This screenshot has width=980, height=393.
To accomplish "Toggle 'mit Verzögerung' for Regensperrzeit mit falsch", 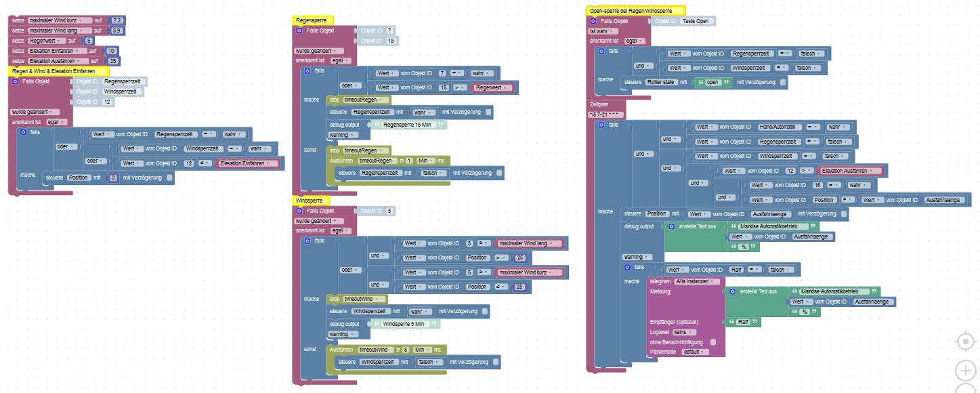I will point(499,173).
